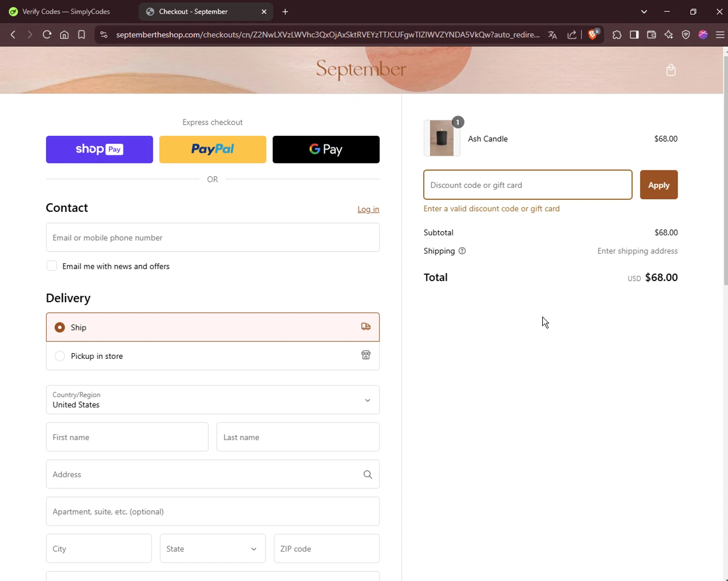Viewport: 728px width, 581px height.
Task: Click the September store logo
Action: [361, 69]
